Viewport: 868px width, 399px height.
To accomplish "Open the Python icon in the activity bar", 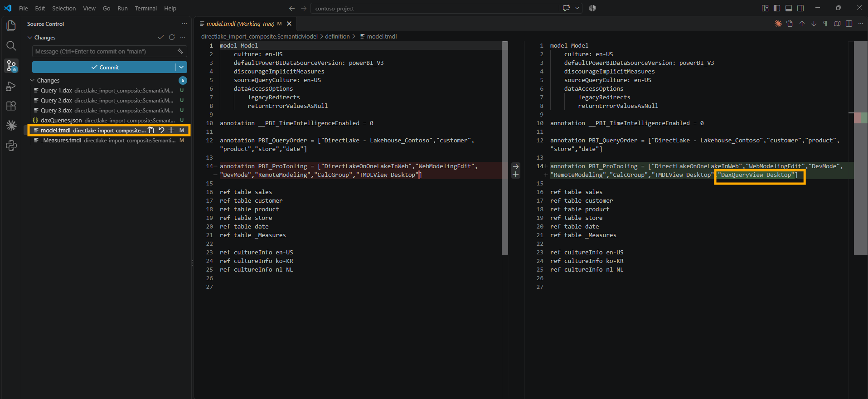I will tap(11, 146).
